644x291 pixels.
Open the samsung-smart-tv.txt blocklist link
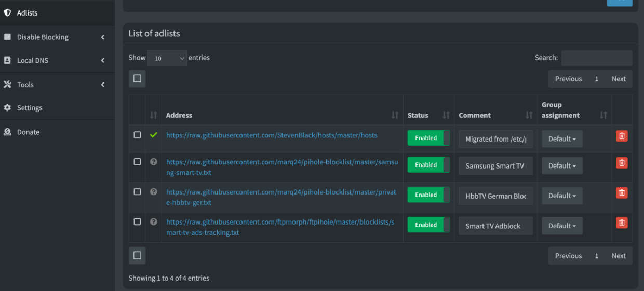click(282, 167)
